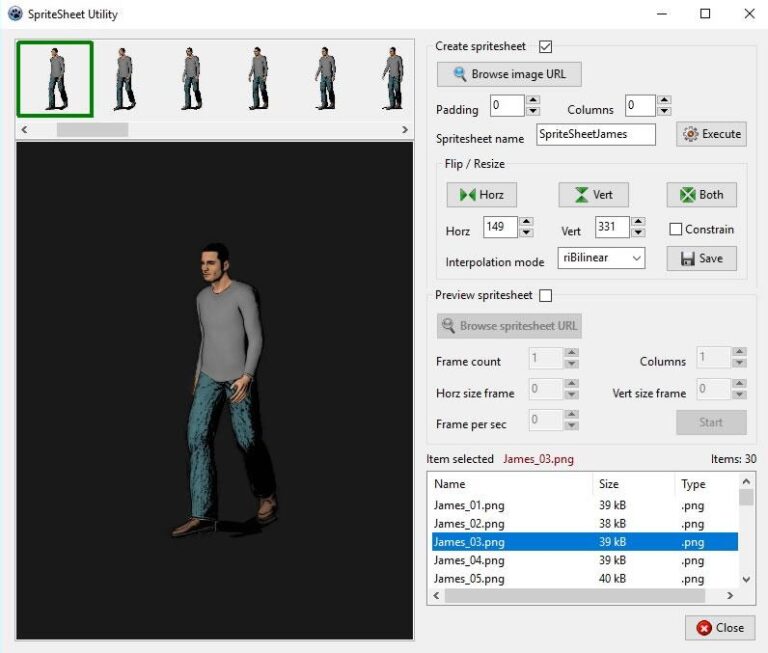The image size is (768, 653).
Task: Enable the Constrain checkbox
Action: pos(675,229)
